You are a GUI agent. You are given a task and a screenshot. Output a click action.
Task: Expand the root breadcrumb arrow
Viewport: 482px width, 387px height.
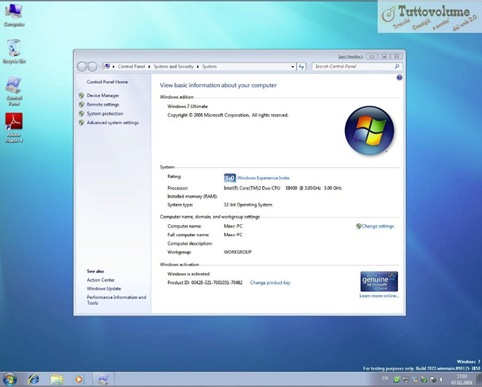pos(113,67)
